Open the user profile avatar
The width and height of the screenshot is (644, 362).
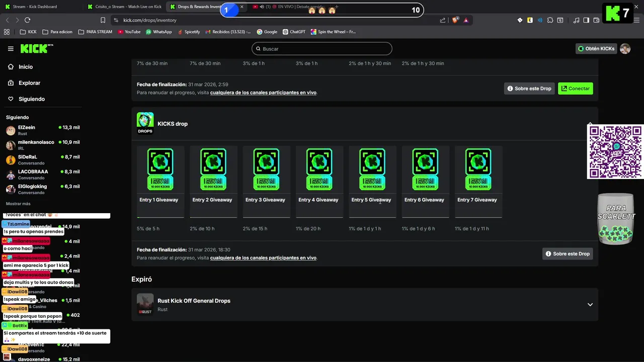[625, 49]
